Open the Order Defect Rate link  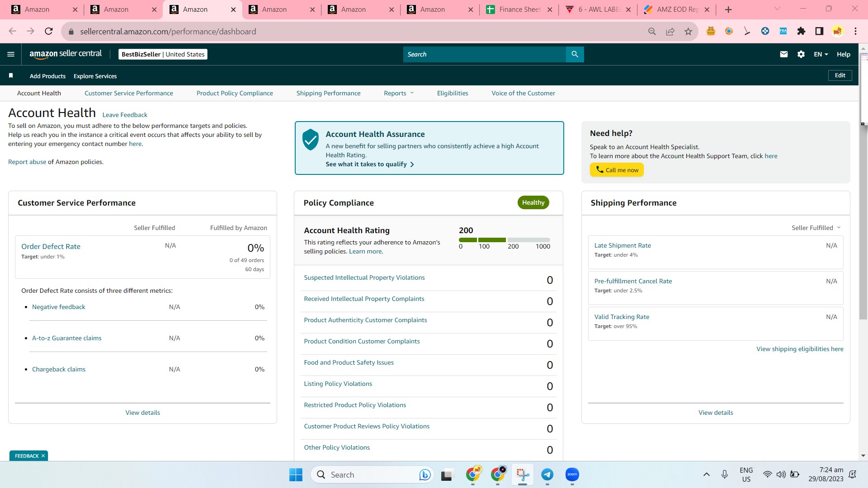pos(51,246)
